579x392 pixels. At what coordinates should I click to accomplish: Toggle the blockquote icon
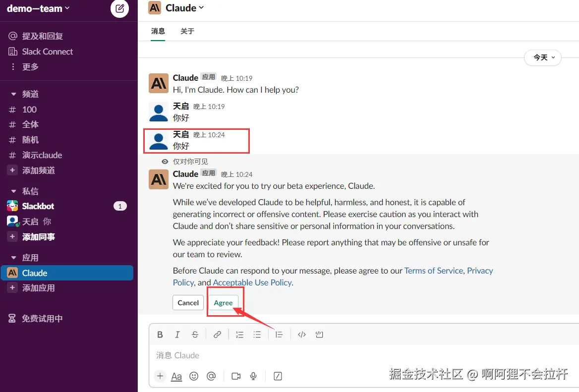tap(279, 335)
